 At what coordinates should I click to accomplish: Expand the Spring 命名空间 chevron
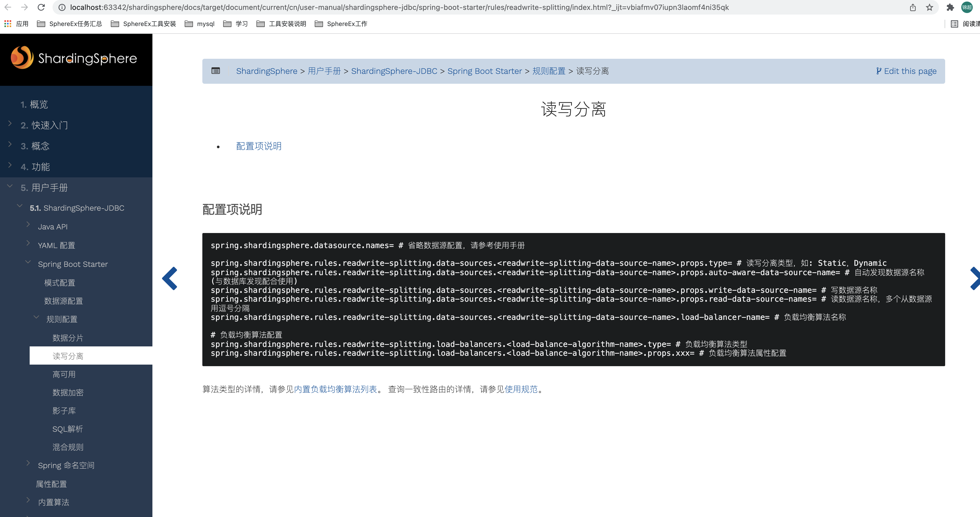coord(28,463)
